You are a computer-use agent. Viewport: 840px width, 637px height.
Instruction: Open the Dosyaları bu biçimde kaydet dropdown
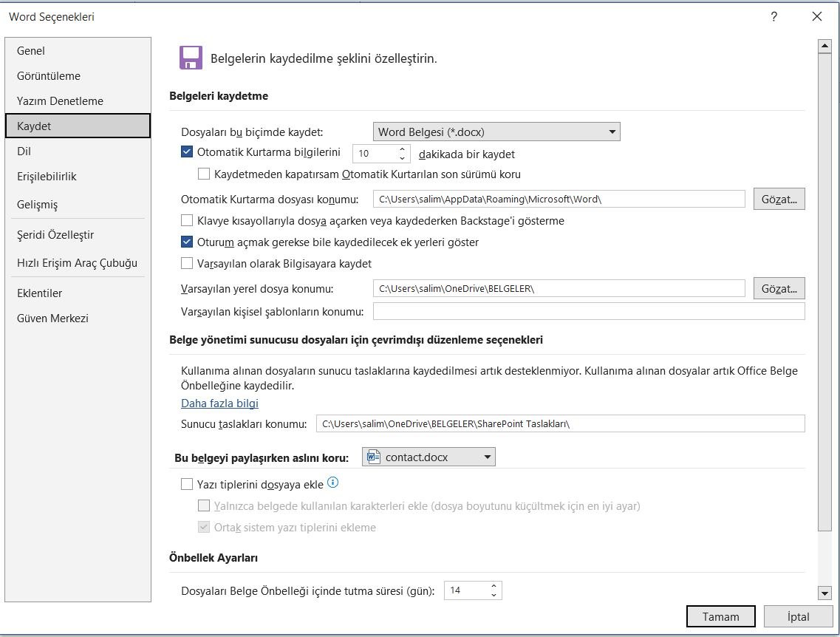click(496, 132)
